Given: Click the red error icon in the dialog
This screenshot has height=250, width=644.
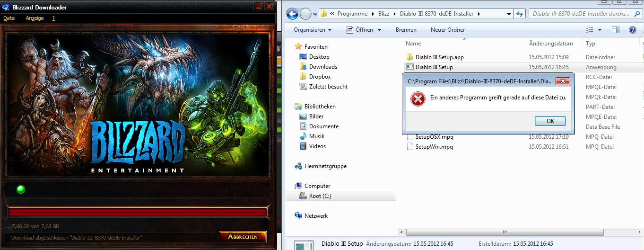Looking at the screenshot, I should (x=418, y=99).
